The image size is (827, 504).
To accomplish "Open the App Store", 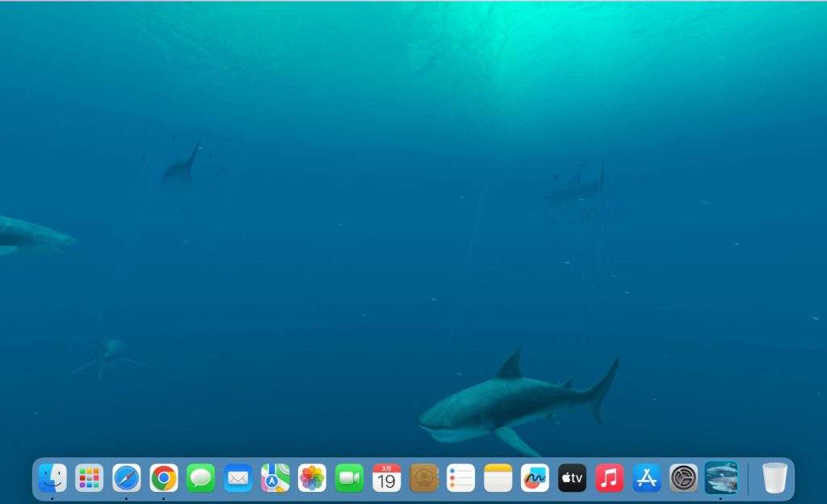I will tap(647, 478).
